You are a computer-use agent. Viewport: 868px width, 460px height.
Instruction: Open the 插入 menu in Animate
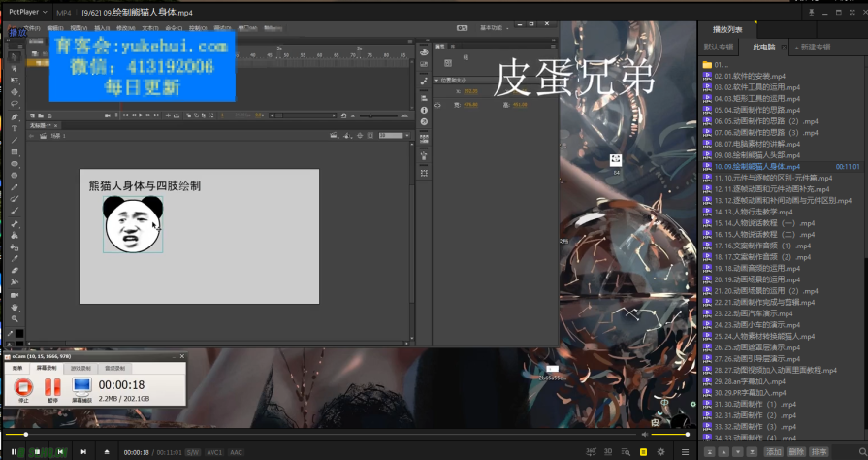click(x=103, y=28)
